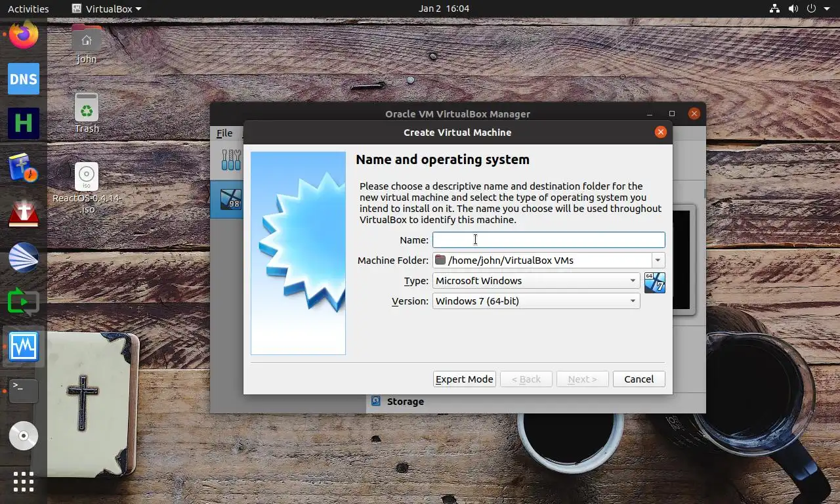Click the Tools icon in VirtualBox Manager
840x504 pixels.
point(230,159)
